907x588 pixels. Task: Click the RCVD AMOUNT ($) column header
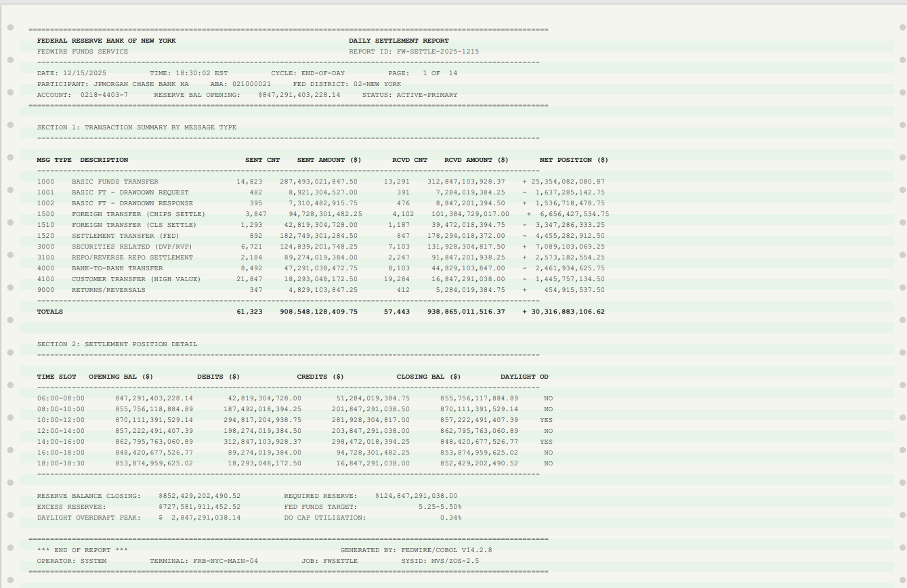pos(476,160)
